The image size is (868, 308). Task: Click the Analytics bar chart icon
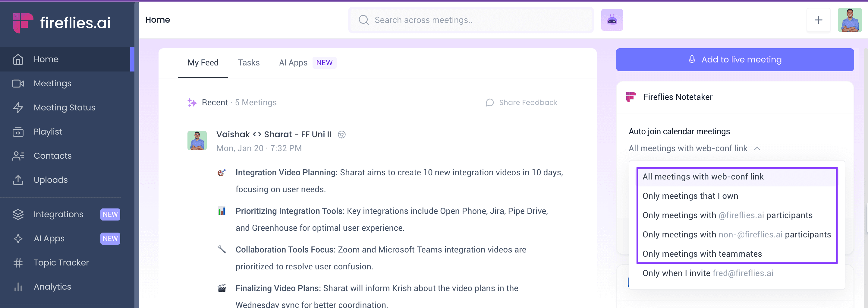pos(18,287)
